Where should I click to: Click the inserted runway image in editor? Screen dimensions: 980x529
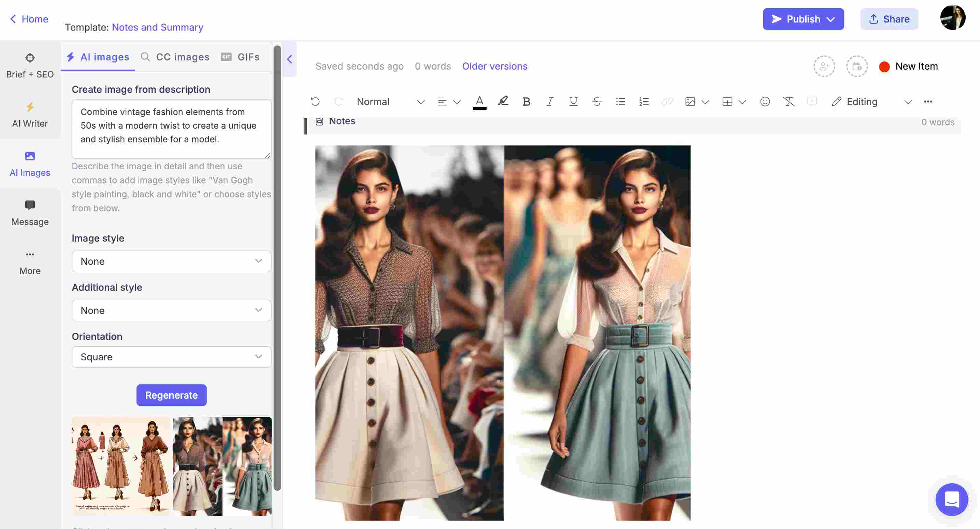coord(503,333)
